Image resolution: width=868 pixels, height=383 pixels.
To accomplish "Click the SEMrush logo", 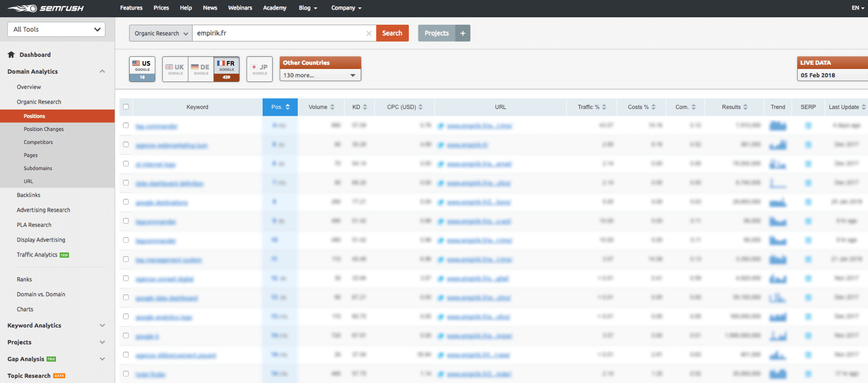I will 46,8.
